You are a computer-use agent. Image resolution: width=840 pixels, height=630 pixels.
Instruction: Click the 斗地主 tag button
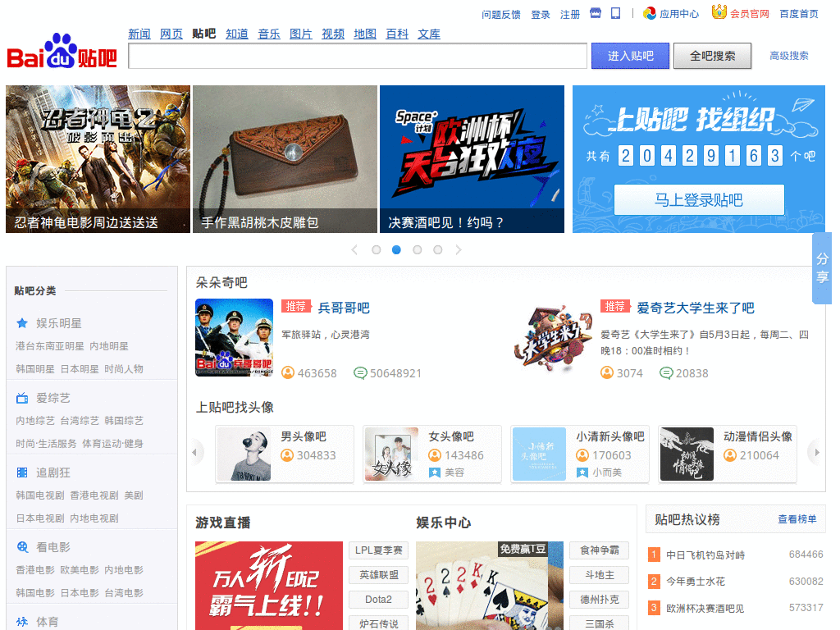coord(600,575)
